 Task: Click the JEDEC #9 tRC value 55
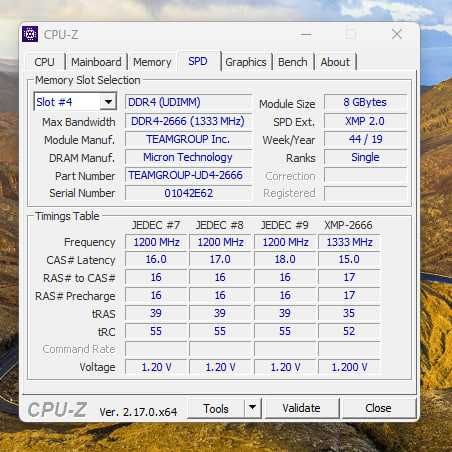click(285, 331)
